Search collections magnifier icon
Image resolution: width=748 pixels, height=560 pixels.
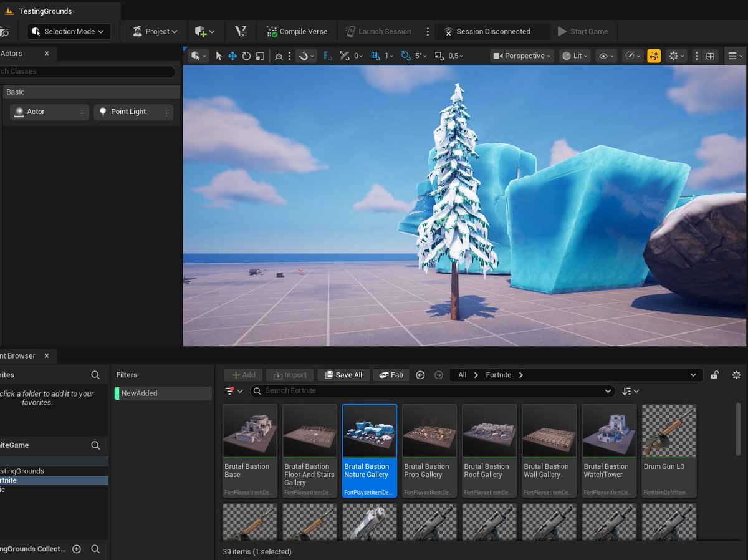(x=95, y=549)
